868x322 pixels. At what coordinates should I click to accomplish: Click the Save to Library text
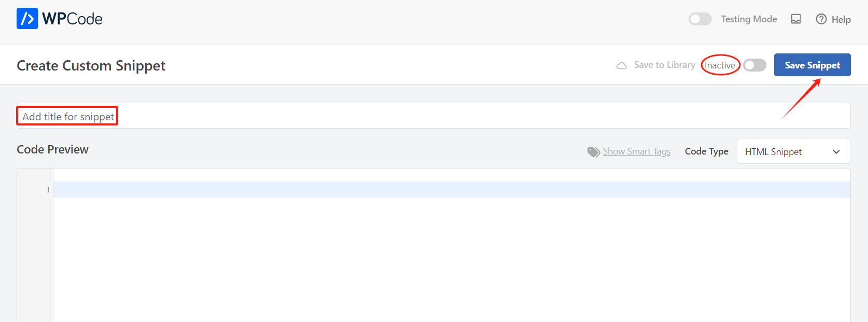point(664,65)
